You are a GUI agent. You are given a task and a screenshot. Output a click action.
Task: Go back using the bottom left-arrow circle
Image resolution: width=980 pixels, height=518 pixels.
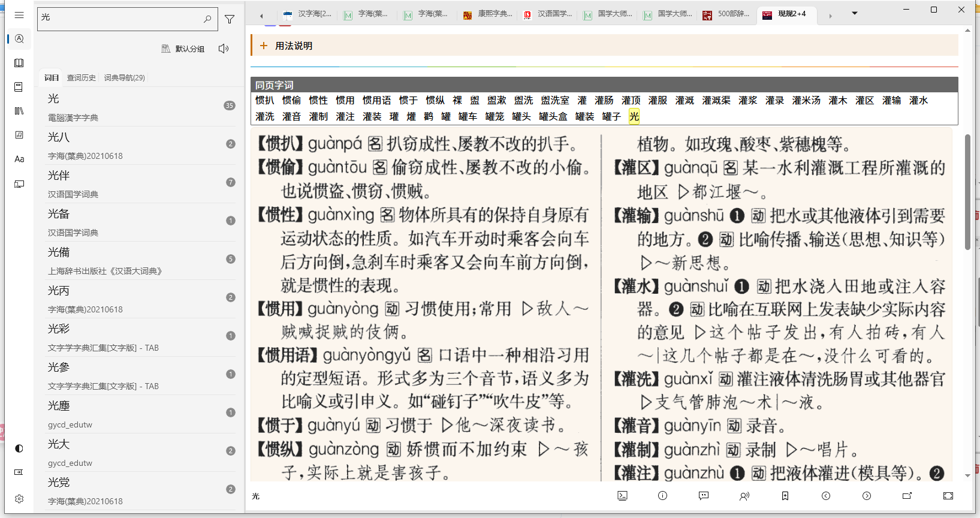[826, 496]
